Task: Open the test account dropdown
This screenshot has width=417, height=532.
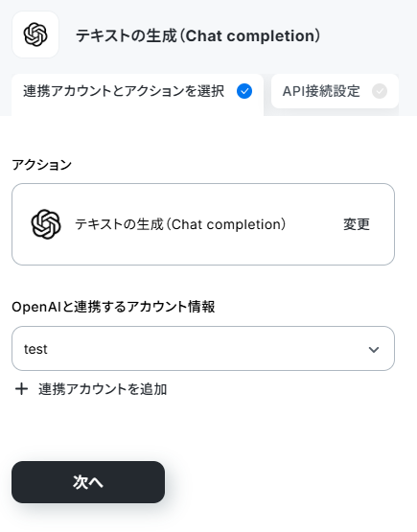Action: [203, 349]
